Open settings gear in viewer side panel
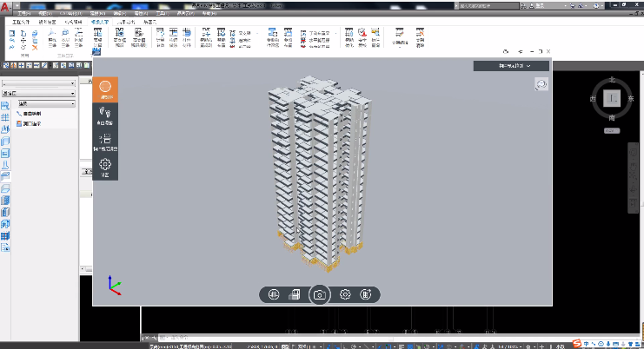 [105, 168]
